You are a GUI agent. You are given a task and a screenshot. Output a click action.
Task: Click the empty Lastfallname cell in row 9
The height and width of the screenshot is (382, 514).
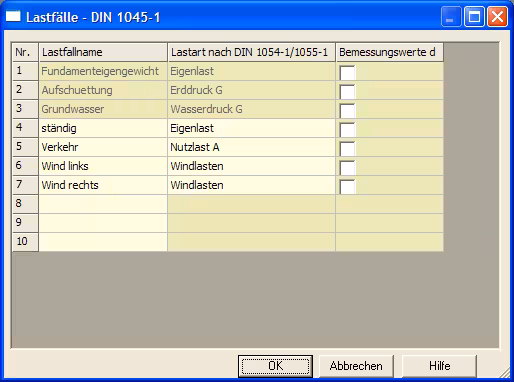[103, 223]
